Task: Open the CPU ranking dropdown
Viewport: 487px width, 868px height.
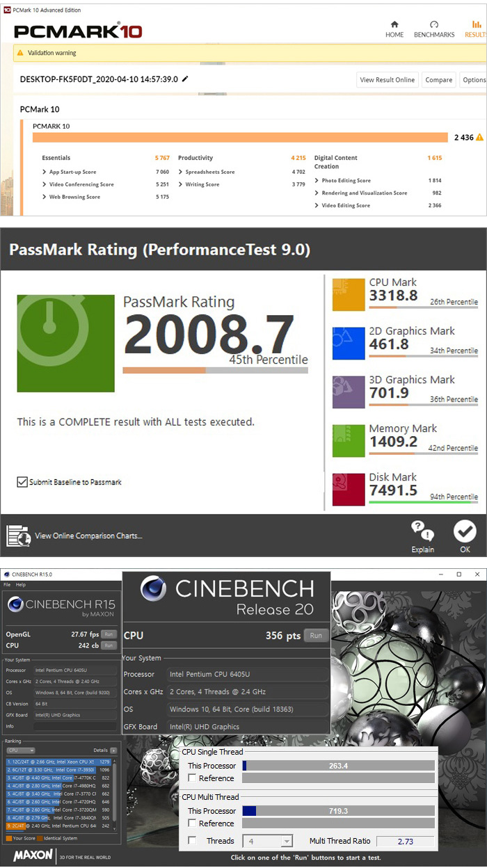Action: [x=21, y=750]
